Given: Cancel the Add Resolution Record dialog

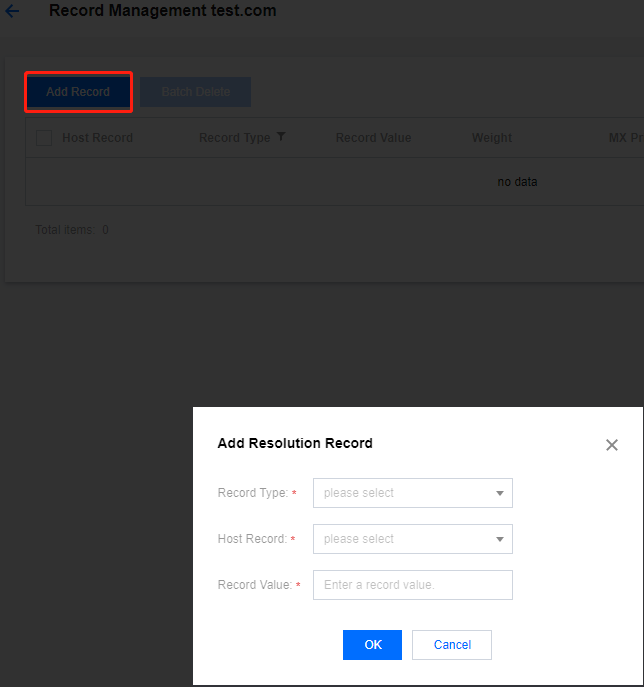Looking at the screenshot, I should 452,645.
